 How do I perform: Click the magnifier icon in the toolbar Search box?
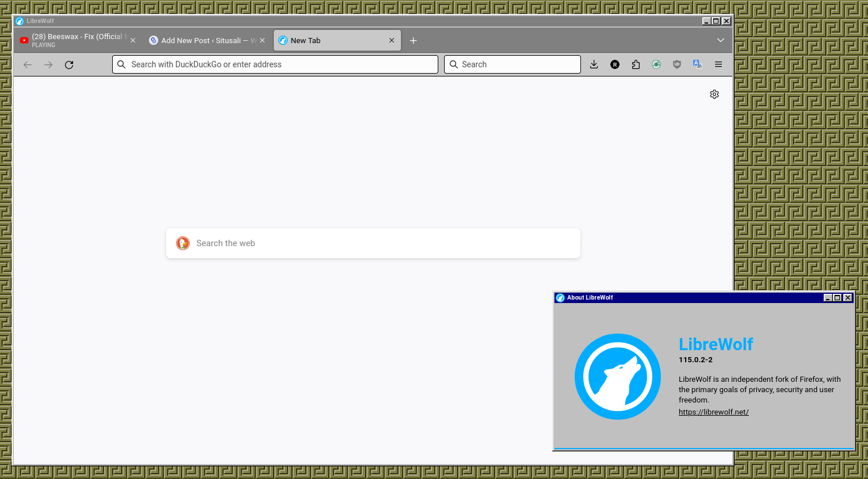[453, 64]
